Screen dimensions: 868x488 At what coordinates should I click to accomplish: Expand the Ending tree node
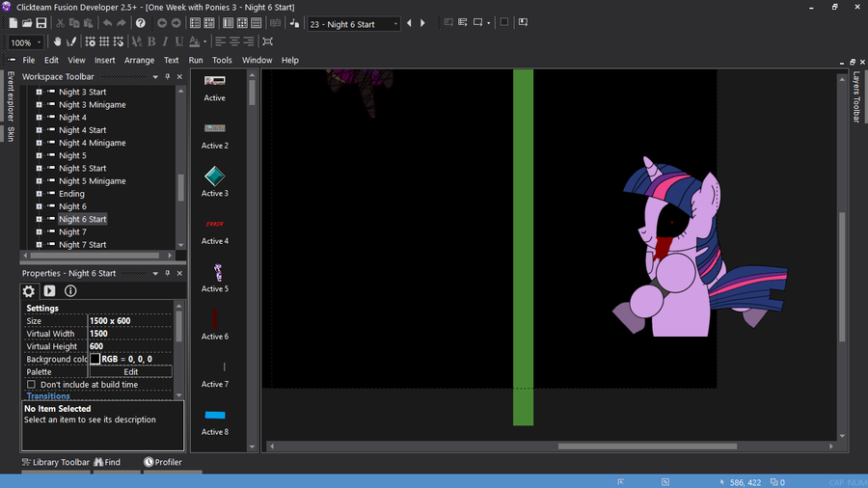click(39, 194)
